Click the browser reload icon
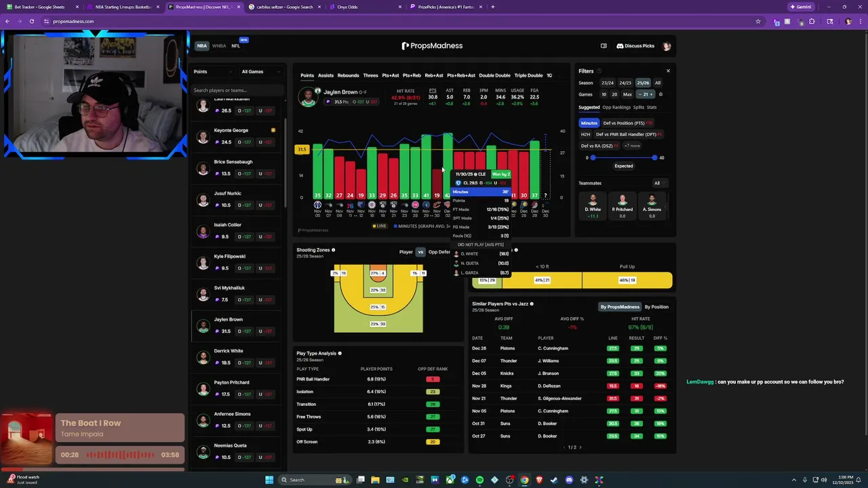The width and height of the screenshot is (868, 488). click(x=31, y=21)
